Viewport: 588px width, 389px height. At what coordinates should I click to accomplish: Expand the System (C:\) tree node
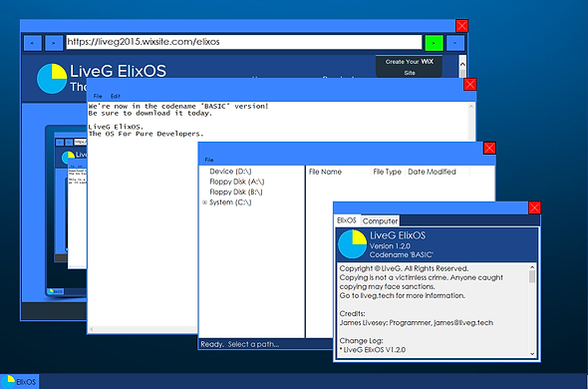[x=204, y=202]
